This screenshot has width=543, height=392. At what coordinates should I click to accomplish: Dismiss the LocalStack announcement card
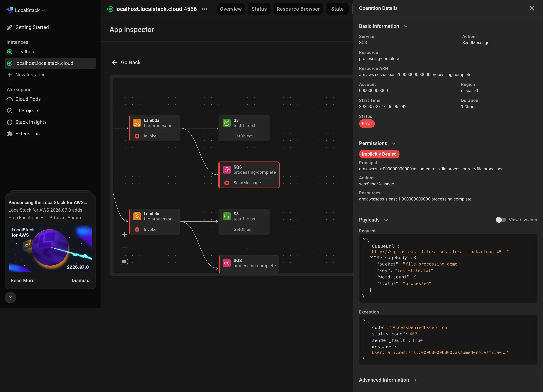(80, 280)
